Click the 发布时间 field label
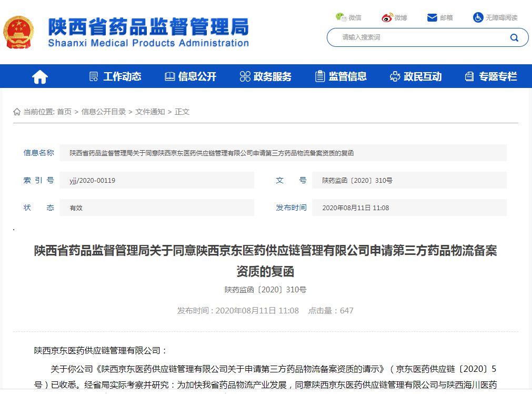Screen dimensions: 532x394 [x=291, y=208]
